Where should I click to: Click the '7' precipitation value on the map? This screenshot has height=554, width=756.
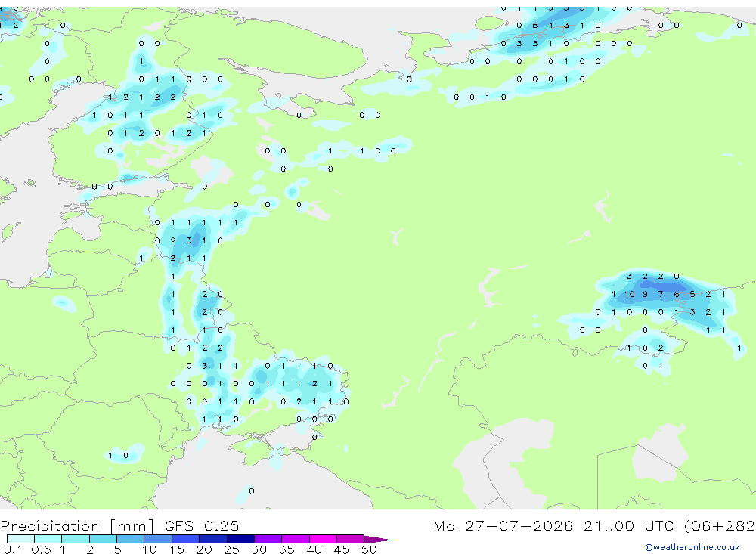[x=661, y=294]
